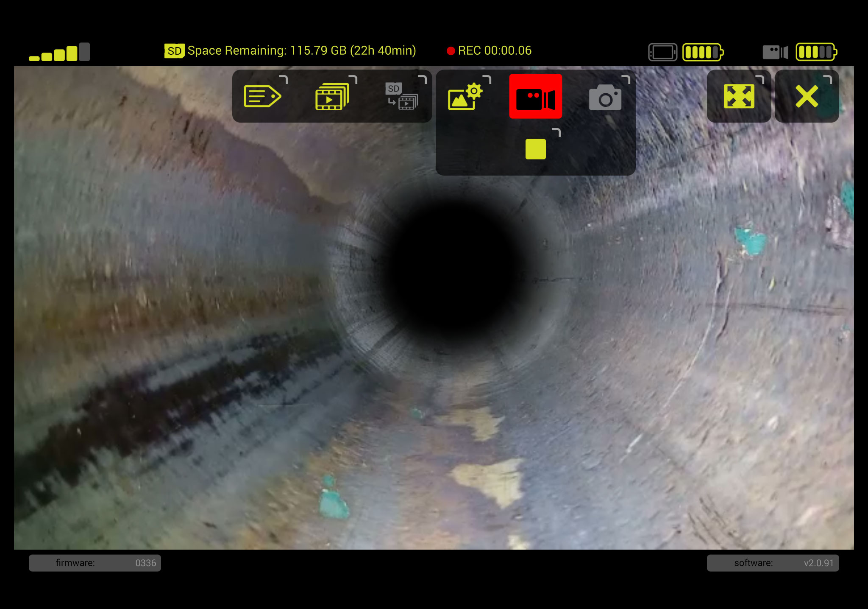Disable the active red record mode

[x=535, y=96]
